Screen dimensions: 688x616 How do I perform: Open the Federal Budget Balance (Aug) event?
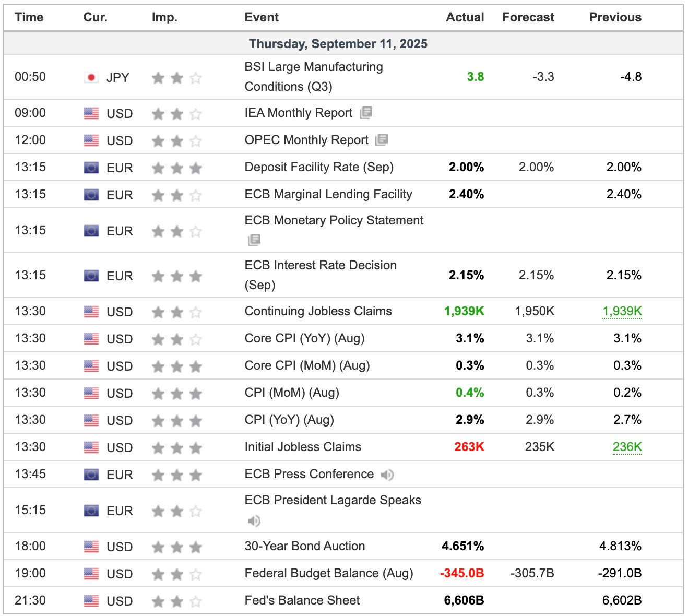(329, 573)
